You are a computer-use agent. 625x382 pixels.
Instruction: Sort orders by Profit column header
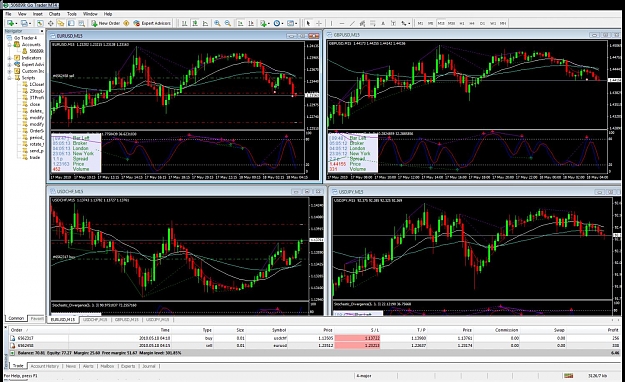[x=613, y=330]
